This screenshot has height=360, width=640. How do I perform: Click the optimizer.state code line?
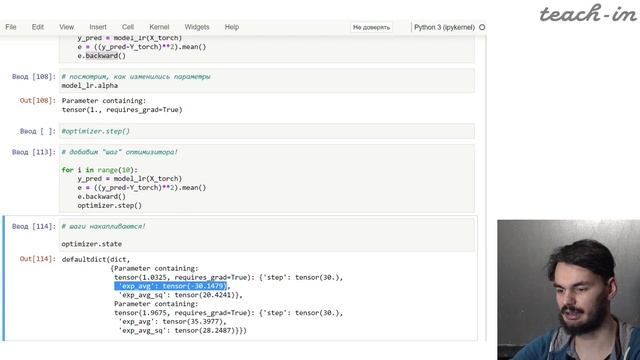[x=92, y=244]
